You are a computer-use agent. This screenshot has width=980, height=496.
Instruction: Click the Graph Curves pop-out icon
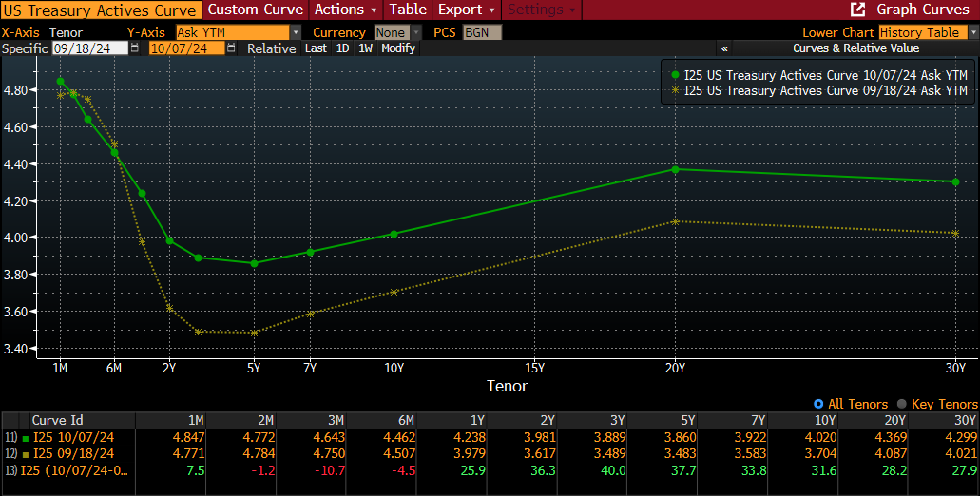click(x=857, y=10)
